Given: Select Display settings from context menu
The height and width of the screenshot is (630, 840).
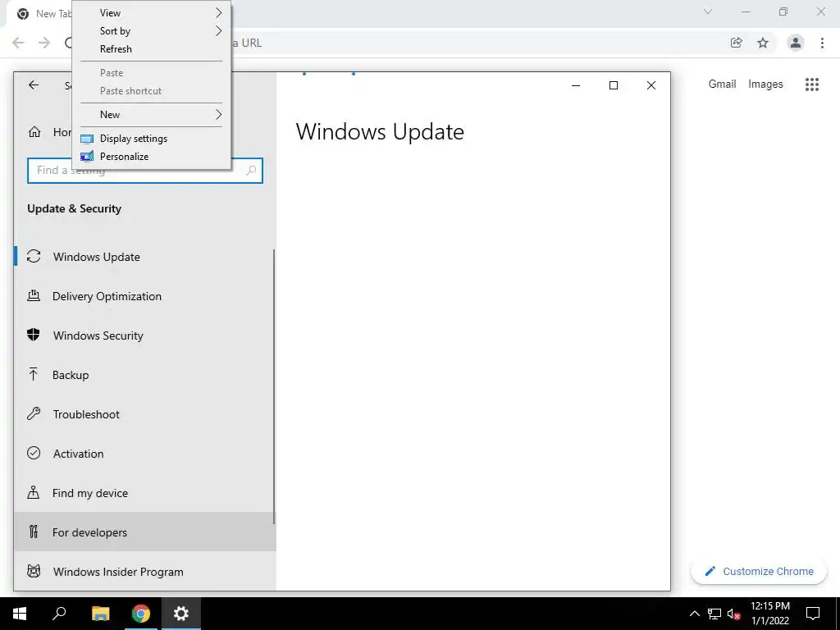Looking at the screenshot, I should click(152, 138).
